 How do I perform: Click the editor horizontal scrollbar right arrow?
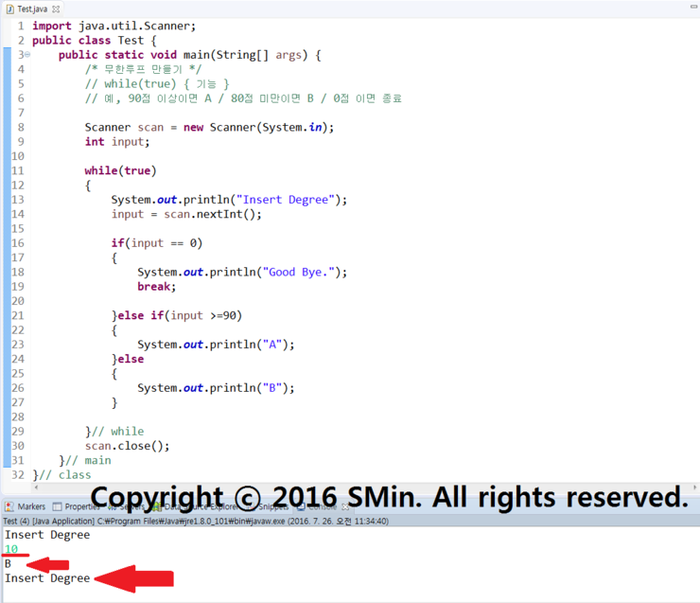pos(694,488)
